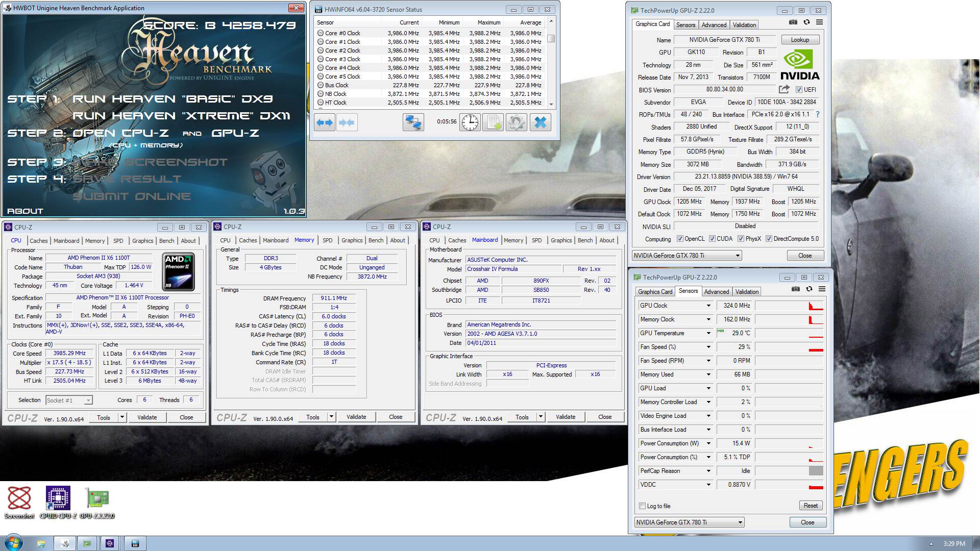This screenshot has width=980, height=551.
Task: Open hamburger menu in GPU-Z Sensors window
Action: [822, 289]
